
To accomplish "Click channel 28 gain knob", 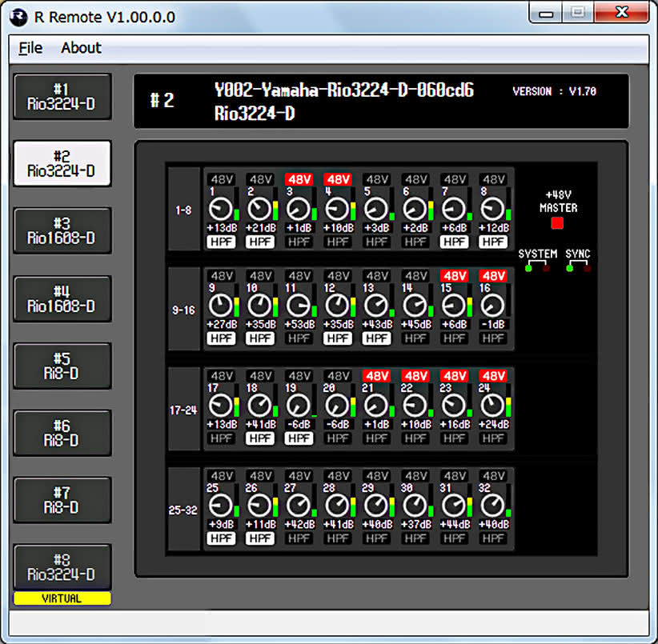I will pyautogui.click(x=337, y=506).
